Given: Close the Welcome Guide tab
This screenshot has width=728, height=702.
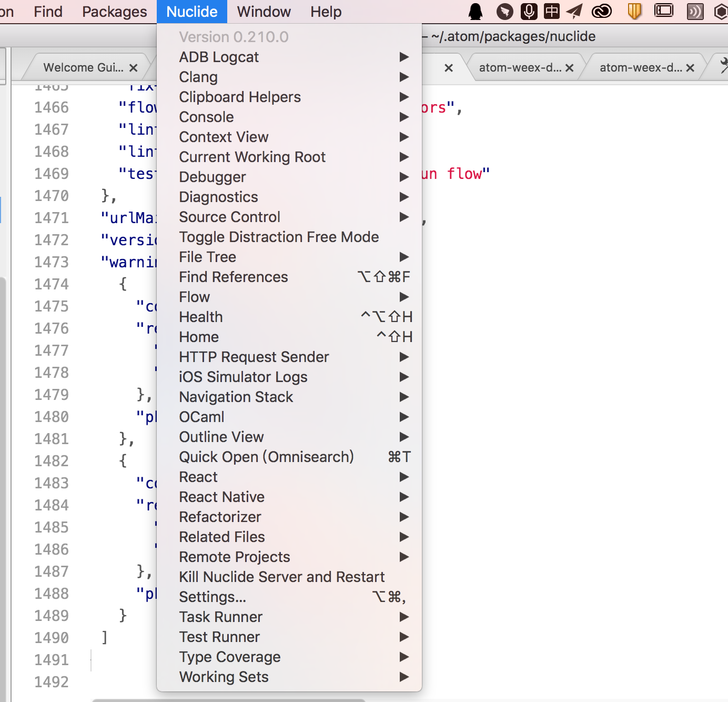Looking at the screenshot, I should click(134, 68).
